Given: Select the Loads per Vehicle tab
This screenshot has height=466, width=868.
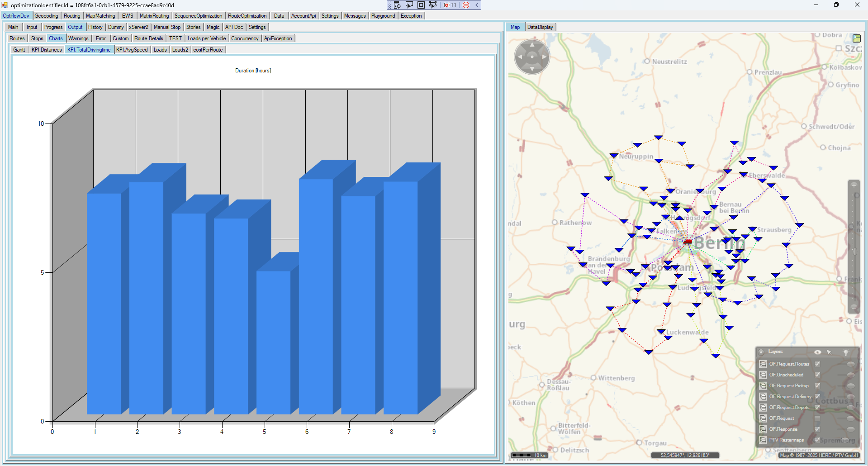Looking at the screenshot, I should tap(206, 38).
